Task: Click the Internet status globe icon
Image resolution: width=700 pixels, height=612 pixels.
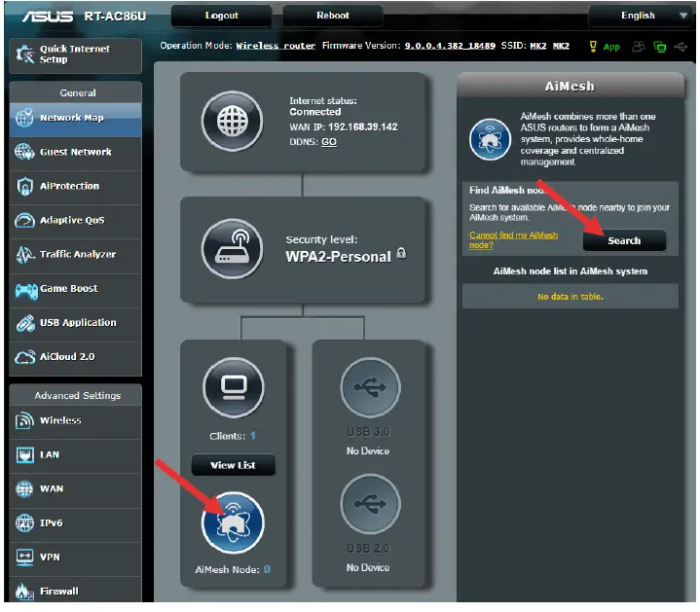Action: point(232,121)
